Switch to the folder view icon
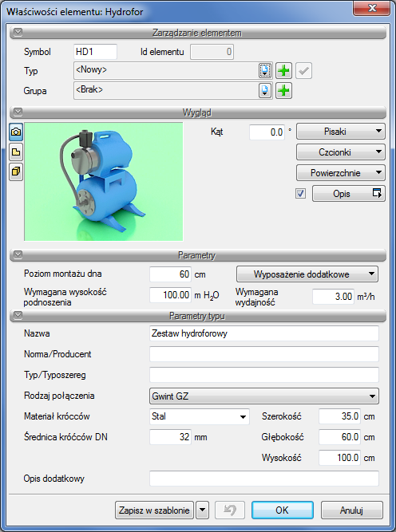 tap(16, 152)
